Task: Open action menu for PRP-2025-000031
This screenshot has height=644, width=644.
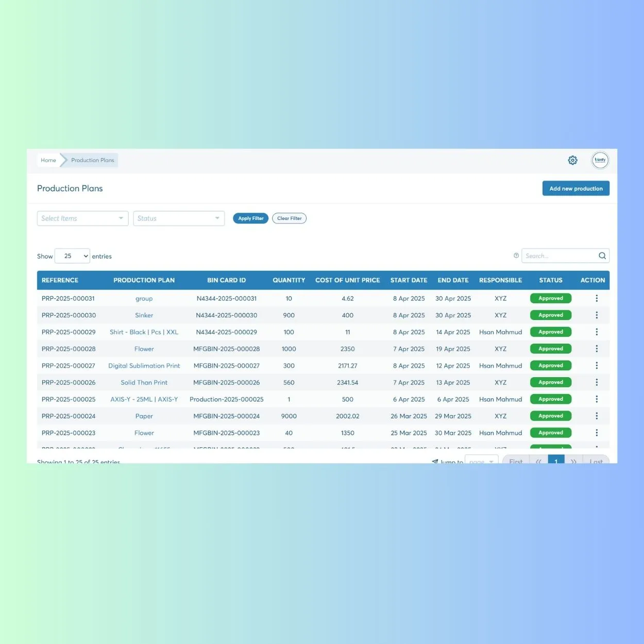Action: coord(597,298)
